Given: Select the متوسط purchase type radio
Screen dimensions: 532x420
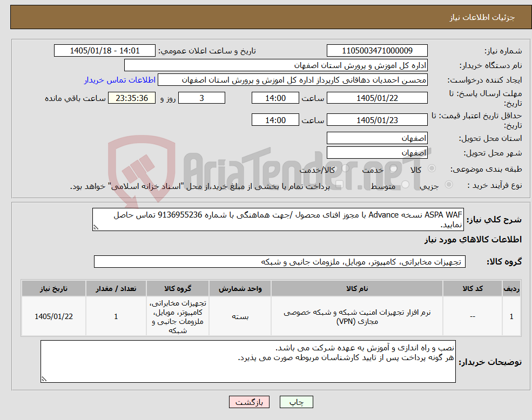Looking at the screenshot, I should tap(406, 184).
